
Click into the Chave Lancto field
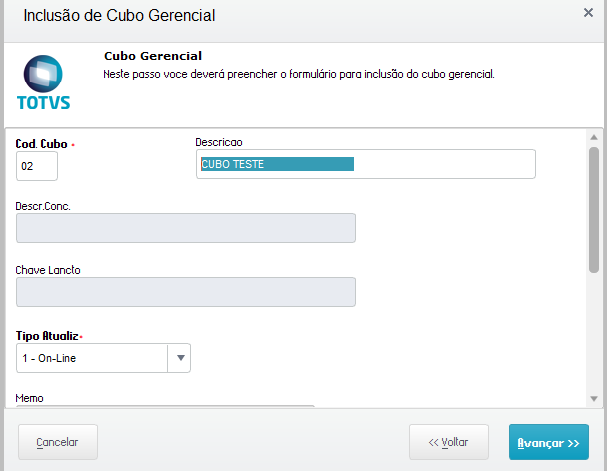point(186,292)
